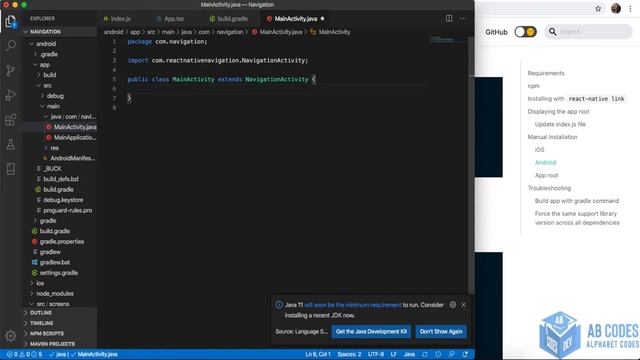The width and height of the screenshot is (640, 360).
Task: Open the browser three-dot menu
Action: pos(630,9)
